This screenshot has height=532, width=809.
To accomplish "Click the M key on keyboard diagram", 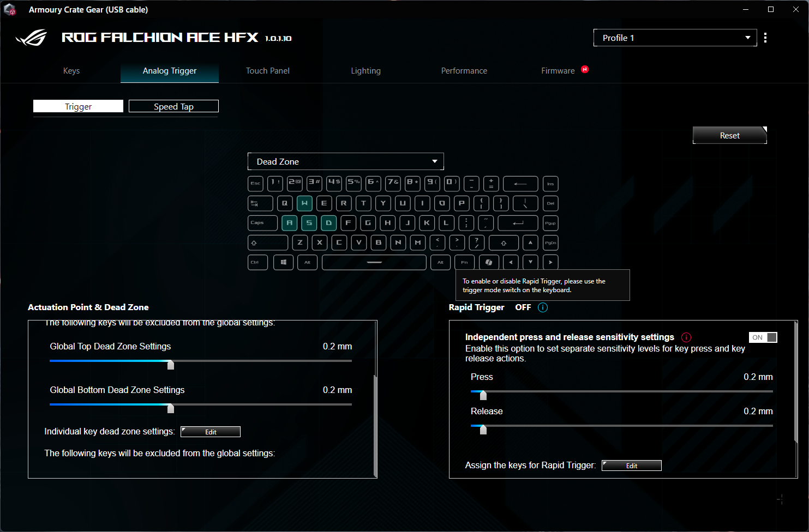I will [x=418, y=243].
